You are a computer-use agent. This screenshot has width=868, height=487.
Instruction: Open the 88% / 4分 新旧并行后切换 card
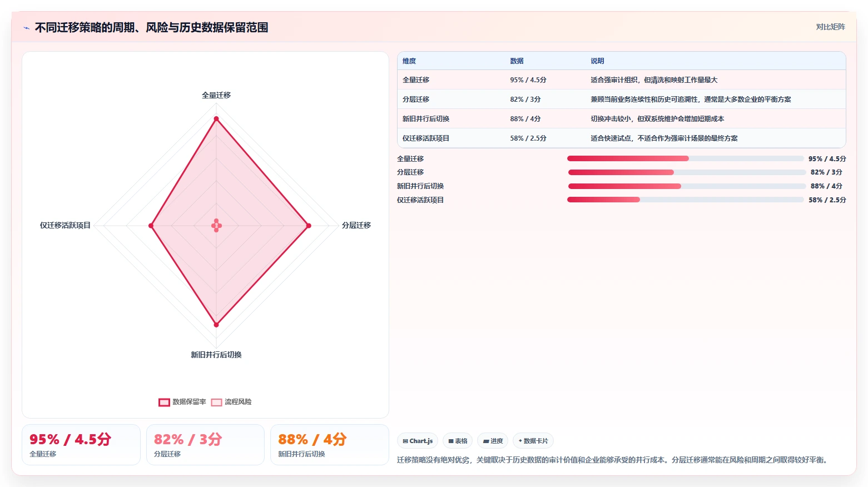coord(329,445)
